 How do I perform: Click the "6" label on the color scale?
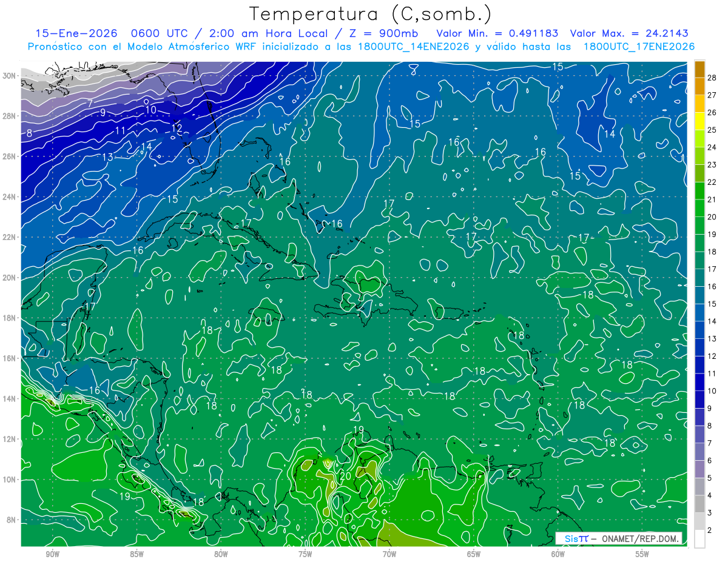coord(710,461)
